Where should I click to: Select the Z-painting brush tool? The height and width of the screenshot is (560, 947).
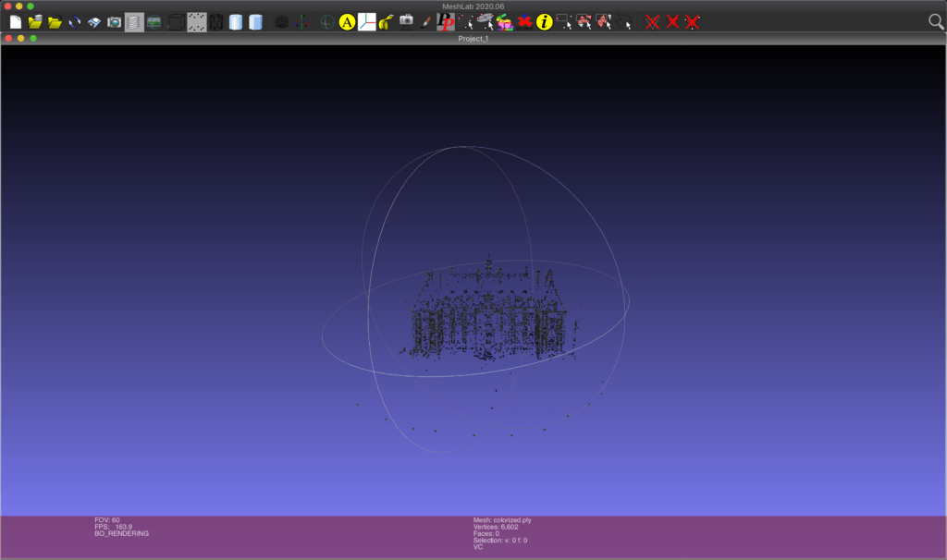(425, 22)
